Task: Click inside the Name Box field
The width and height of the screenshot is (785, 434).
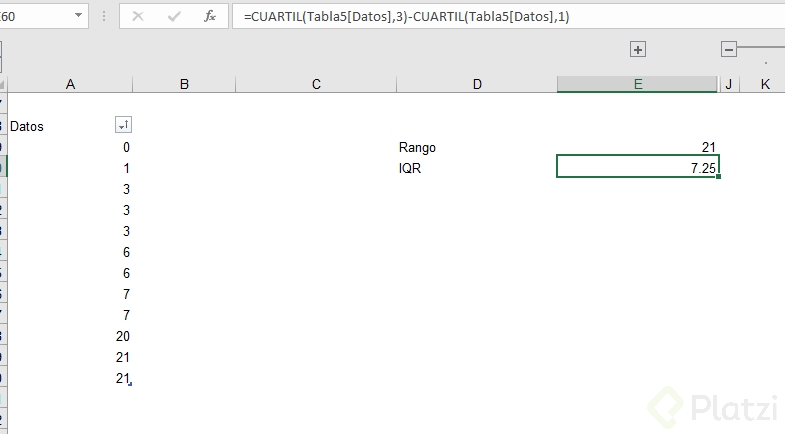Action: (x=36, y=16)
